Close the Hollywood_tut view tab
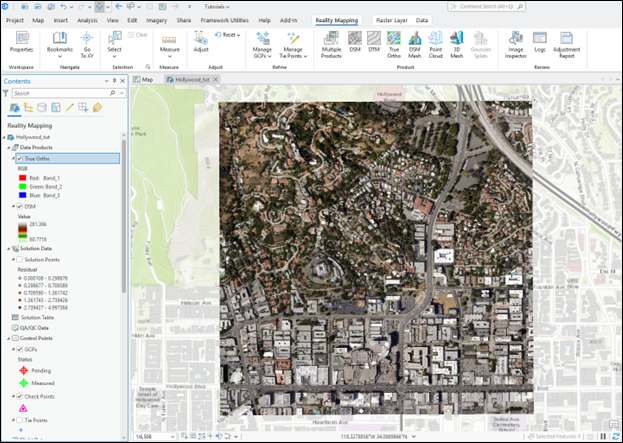Viewport: 623px width, 443px height. [215, 79]
